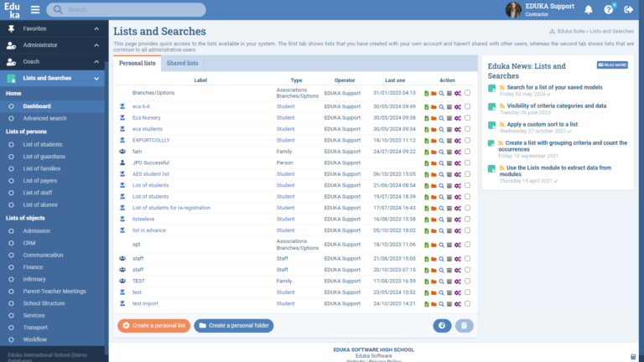Image resolution: width=644 pixels, height=362 pixels.
Task: Open news Visibility of criteria categories and data
Action: coord(557,106)
